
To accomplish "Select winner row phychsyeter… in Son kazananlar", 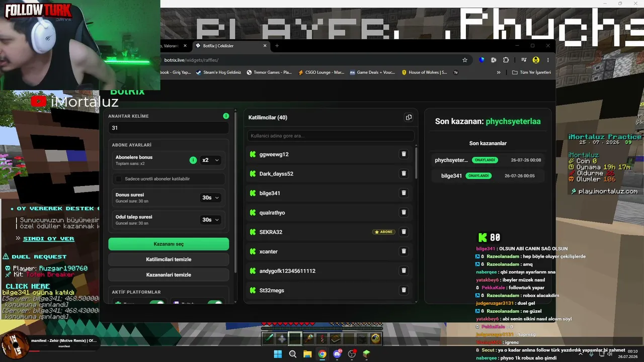I will click(488, 160).
